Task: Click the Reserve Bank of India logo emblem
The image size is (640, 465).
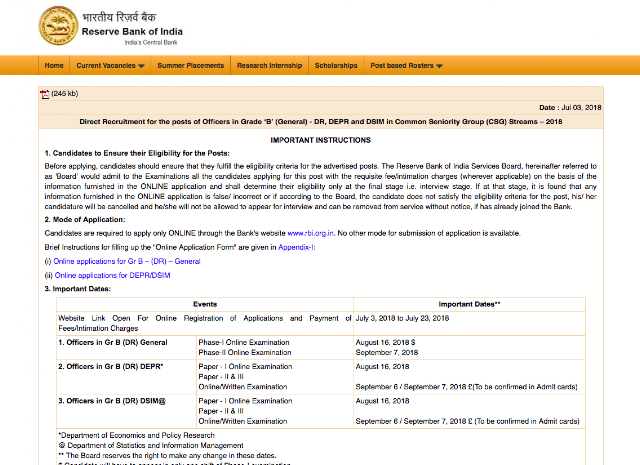Action: point(58,26)
